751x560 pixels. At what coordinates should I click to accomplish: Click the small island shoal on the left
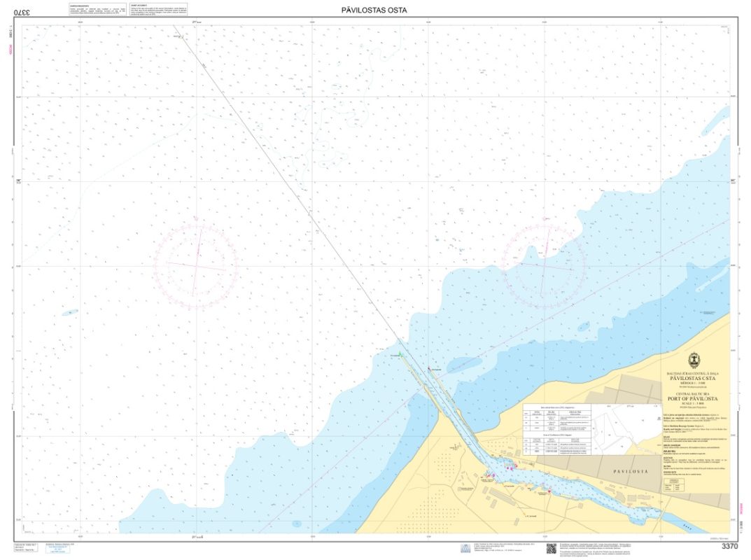coord(70,312)
